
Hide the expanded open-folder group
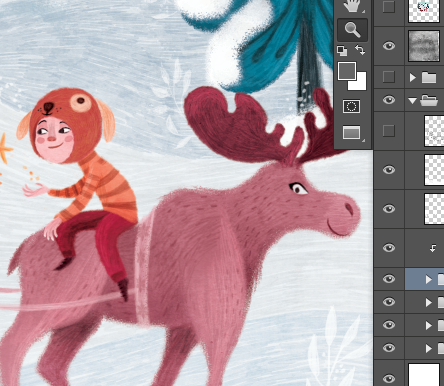point(389,100)
